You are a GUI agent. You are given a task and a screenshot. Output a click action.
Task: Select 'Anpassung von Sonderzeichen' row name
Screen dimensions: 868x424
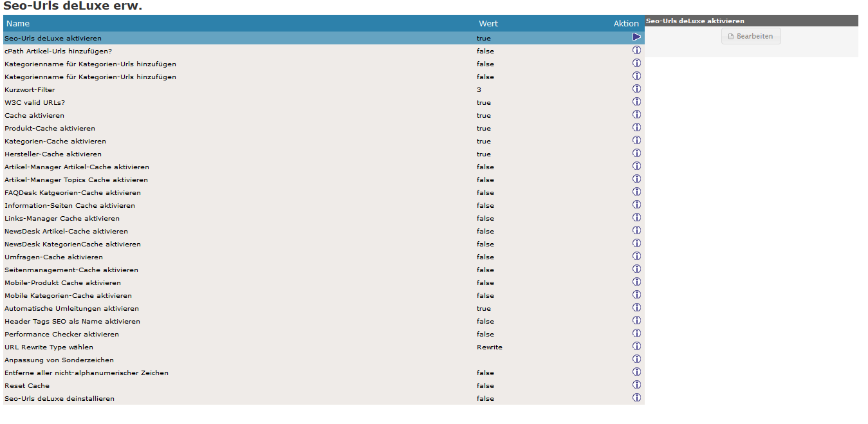pyautogui.click(x=59, y=360)
